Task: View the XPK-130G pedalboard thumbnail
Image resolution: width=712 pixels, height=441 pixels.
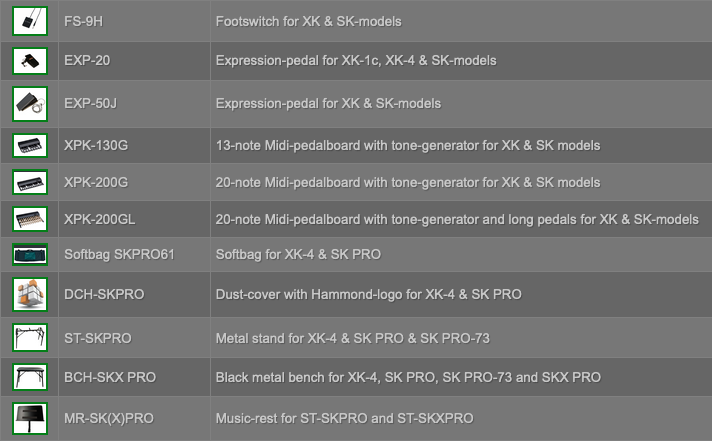Action: pyautogui.click(x=30, y=145)
